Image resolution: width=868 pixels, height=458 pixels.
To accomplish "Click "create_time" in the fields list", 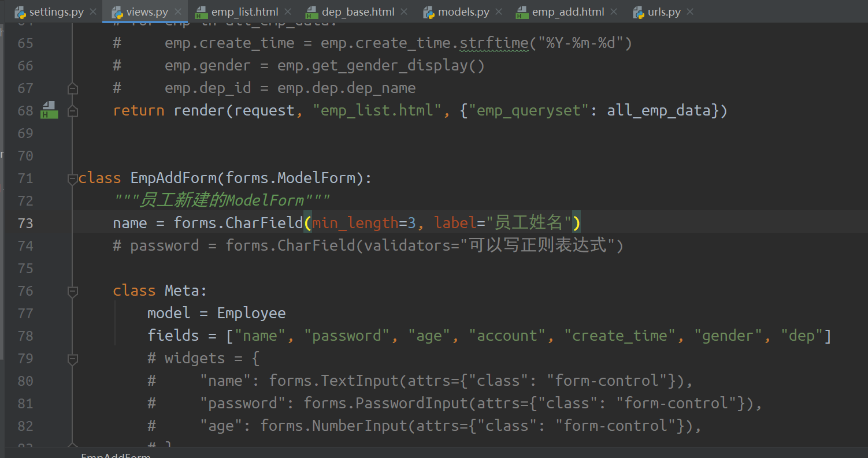I will 620,336.
